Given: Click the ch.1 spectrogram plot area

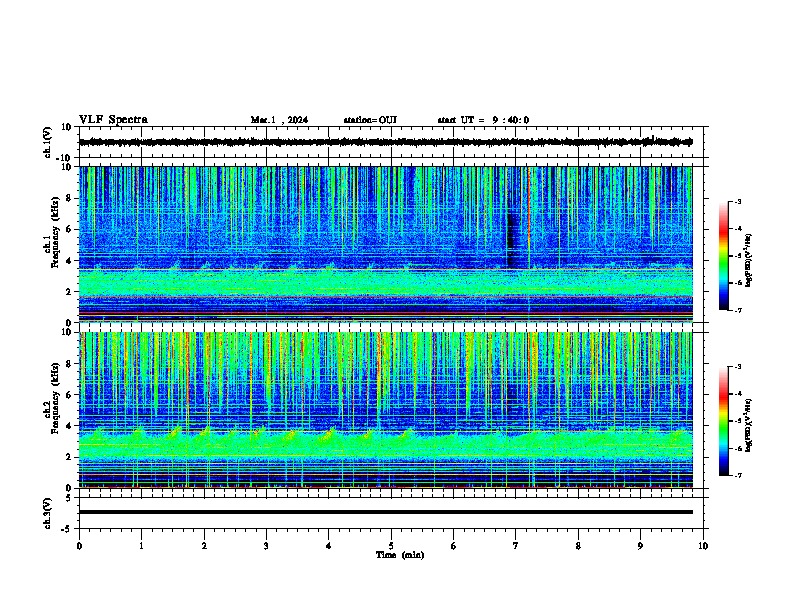Looking at the screenshot, I should tap(385, 244).
